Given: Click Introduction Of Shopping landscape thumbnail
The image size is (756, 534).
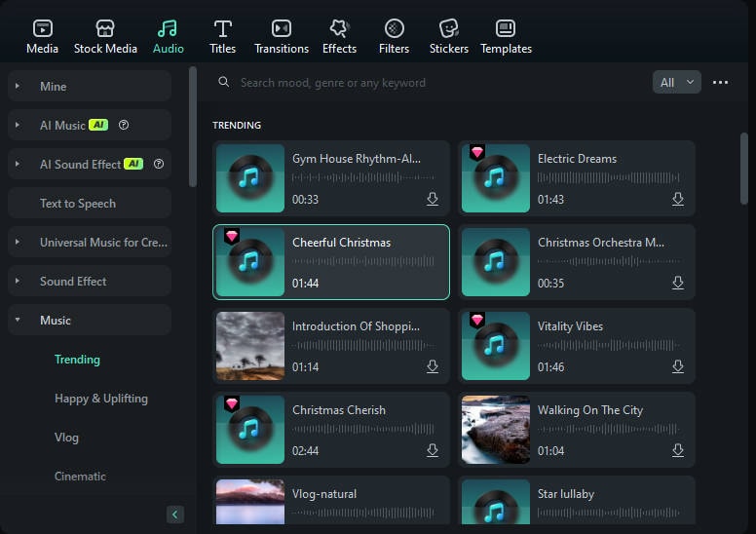Looking at the screenshot, I should click(x=250, y=346).
